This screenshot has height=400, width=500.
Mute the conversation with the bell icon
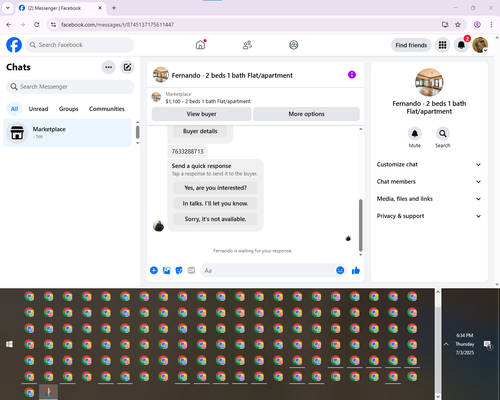pyautogui.click(x=415, y=134)
